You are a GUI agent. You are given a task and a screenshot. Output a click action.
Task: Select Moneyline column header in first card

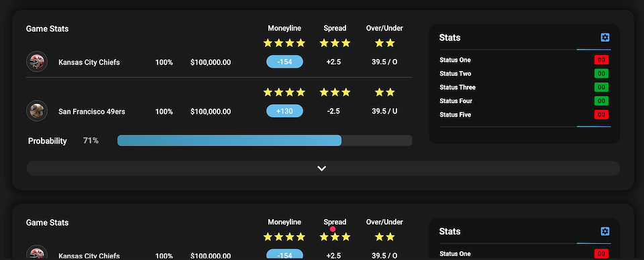(x=284, y=28)
